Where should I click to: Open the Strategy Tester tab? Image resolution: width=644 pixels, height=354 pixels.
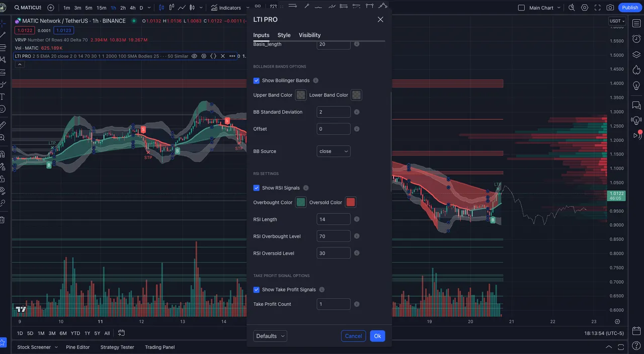pos(117,347)
